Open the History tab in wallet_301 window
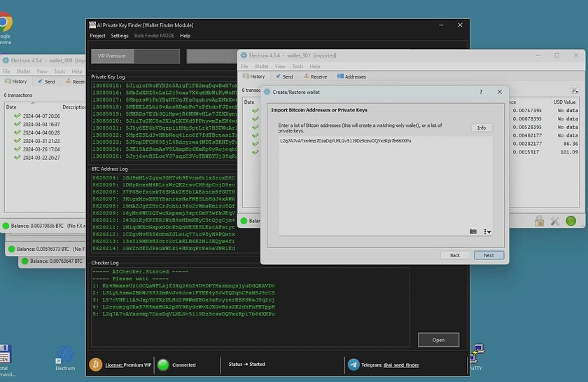Screen dimensions: 588x382 click(x=254, y=76)
